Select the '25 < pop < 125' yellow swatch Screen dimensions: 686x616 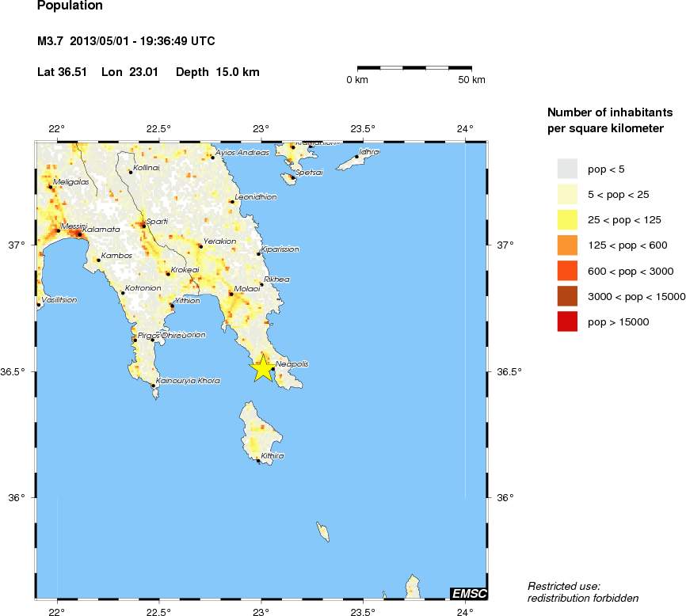[x=567, y=220]
